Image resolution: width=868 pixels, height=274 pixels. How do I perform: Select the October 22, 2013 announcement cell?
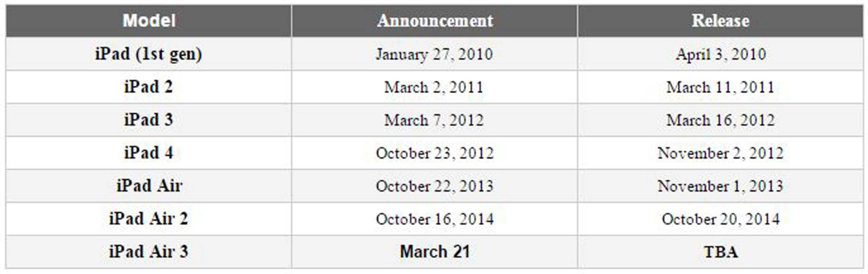pyautogui.click(x=434, y=186)
